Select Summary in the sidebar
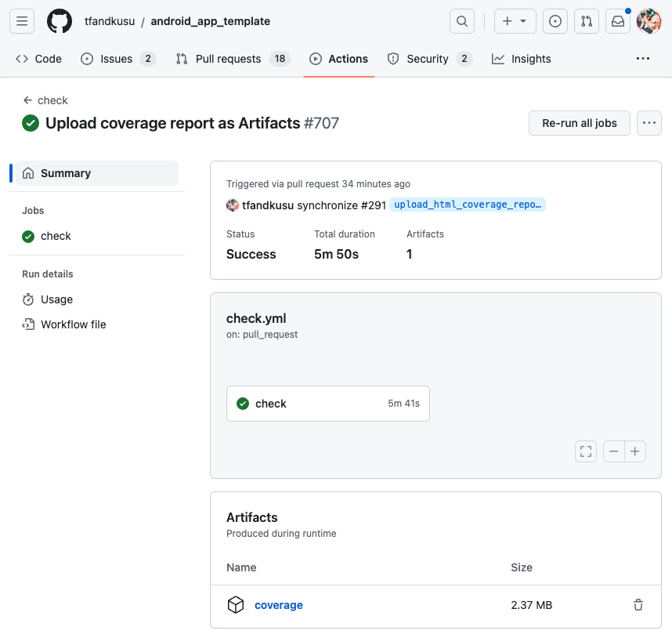 tap(97, 173)
